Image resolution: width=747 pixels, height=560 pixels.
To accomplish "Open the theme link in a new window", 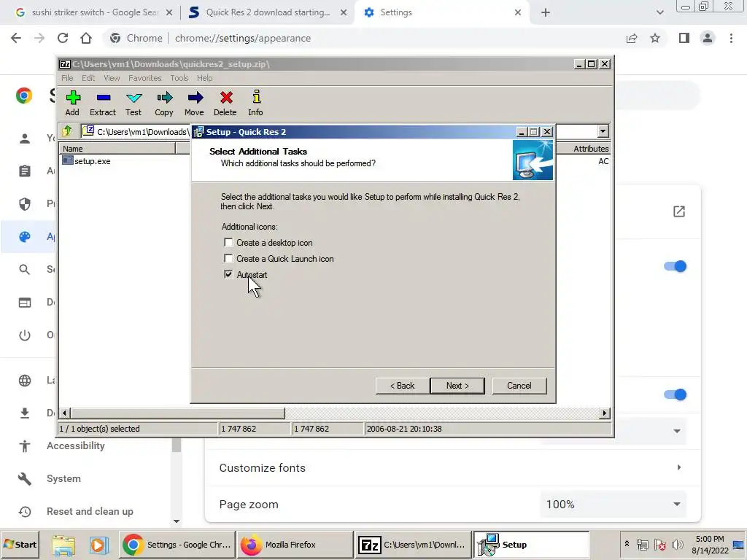I will pyautogui.click(x=679, y=211).
